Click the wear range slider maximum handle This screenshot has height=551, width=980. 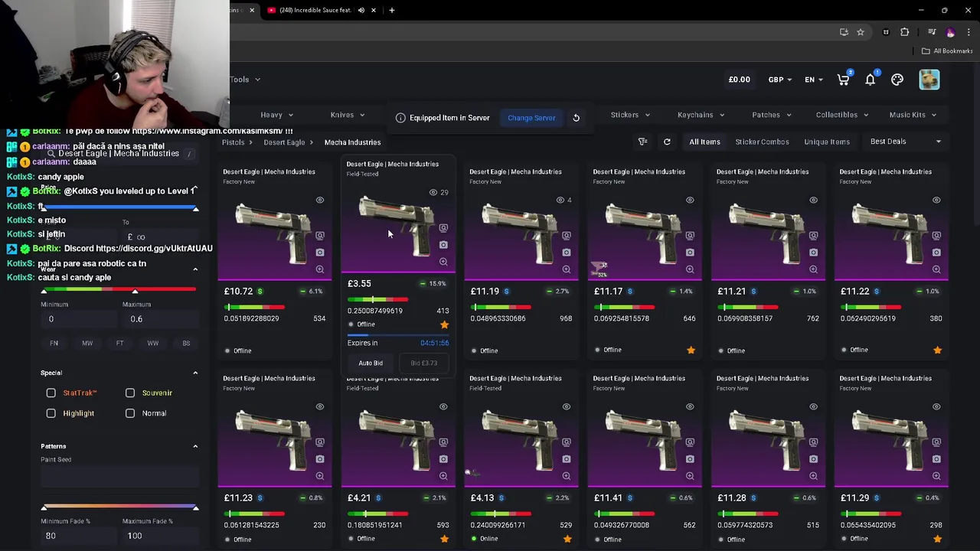[135, 291]
